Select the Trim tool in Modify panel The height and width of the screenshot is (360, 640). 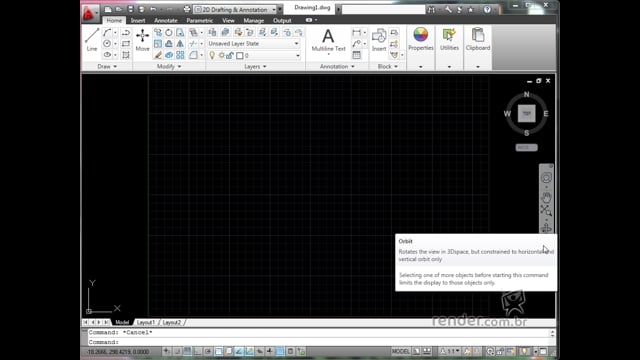point(193,44)
